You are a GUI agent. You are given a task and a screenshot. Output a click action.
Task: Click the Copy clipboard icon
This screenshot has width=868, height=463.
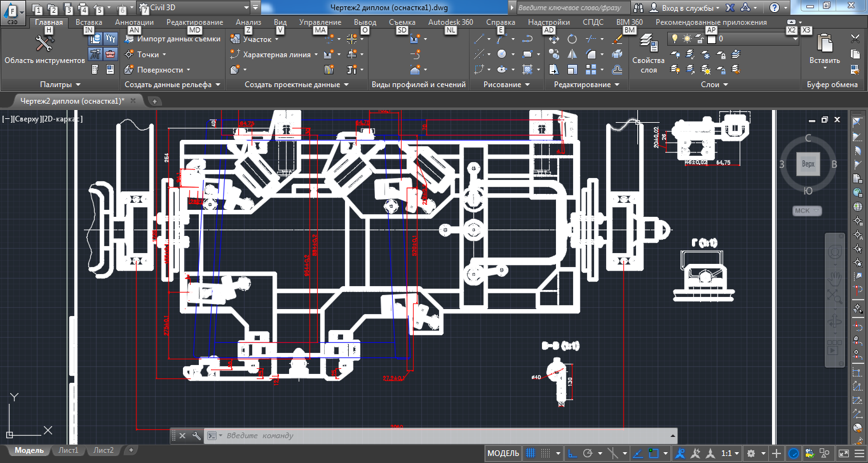point(855,54)
